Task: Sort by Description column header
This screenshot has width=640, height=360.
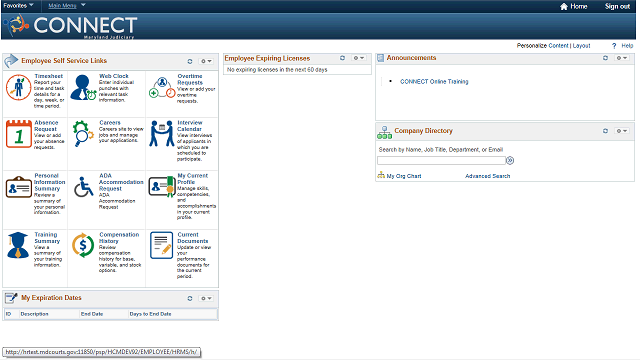Action: (34, 314)
